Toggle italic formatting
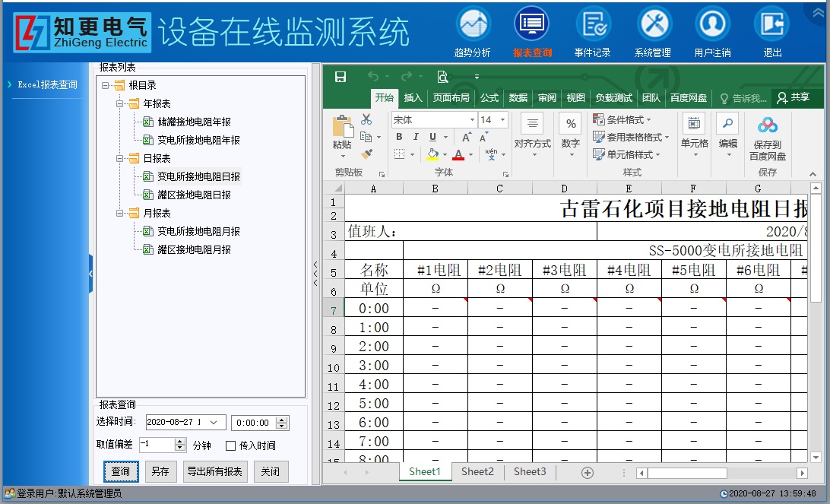The height and width of the screenshot is (504, 830). pyautogui.click(x=416, y=137)
